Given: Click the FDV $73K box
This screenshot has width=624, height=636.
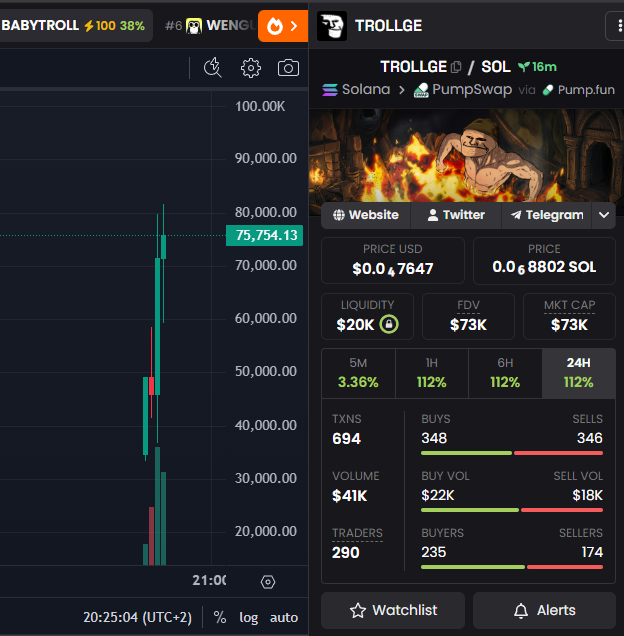Looking at the screenshot, I should pos(468,316).
